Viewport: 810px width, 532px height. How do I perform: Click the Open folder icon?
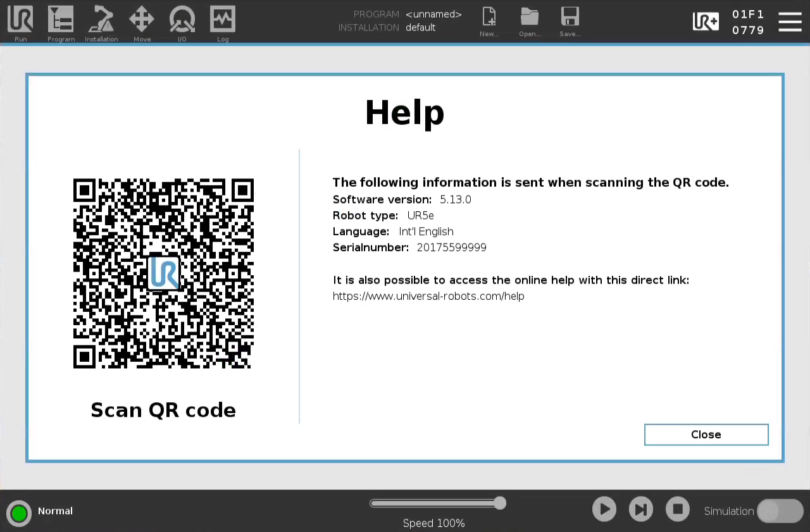click(x=530, y=22)
